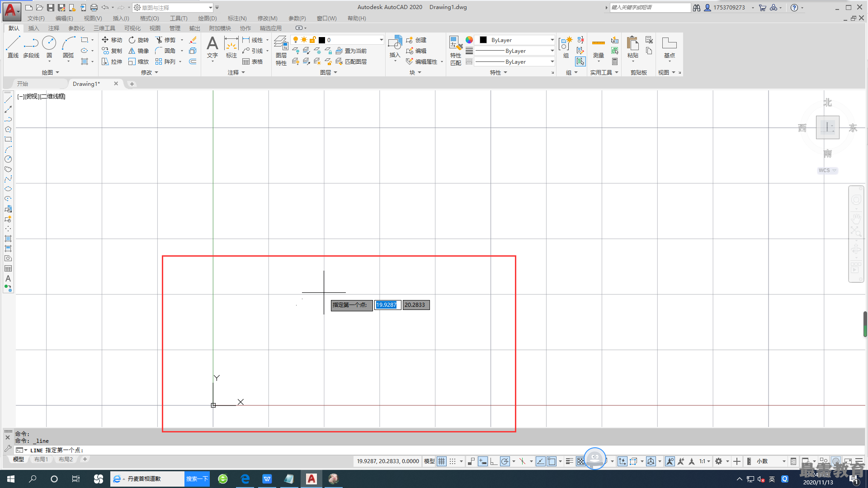Click the Stretch (拉伸) tool
Image resolution: width=868 pixels, height=488 pixels.
112,61
